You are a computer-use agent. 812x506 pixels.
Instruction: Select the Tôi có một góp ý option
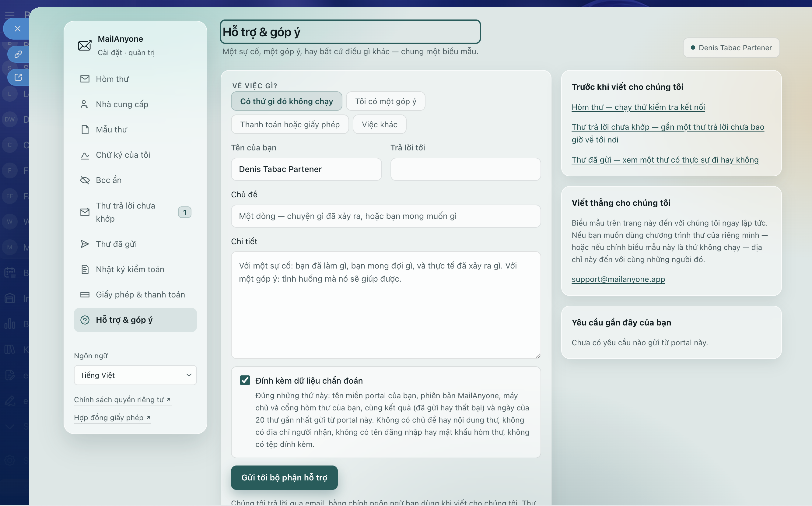point(386,101)
